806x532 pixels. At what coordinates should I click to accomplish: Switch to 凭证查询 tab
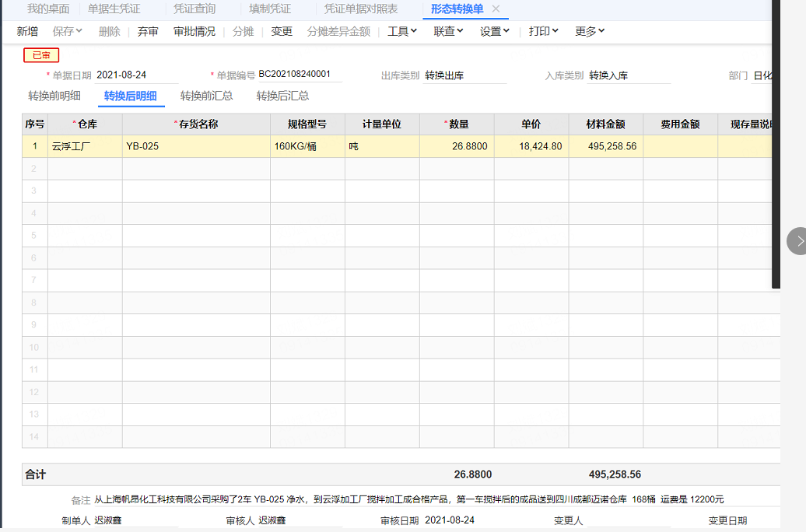pos(194,9)
